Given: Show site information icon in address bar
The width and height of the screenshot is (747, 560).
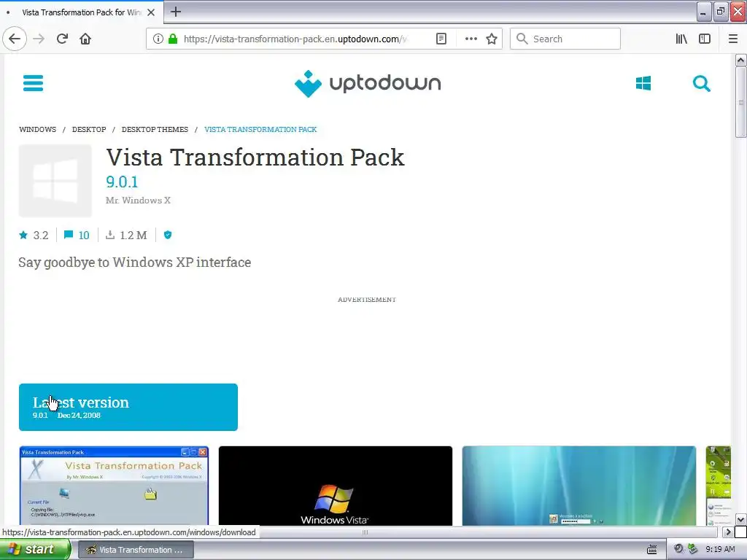Looking at the screenshot, I should pos(158,39).
